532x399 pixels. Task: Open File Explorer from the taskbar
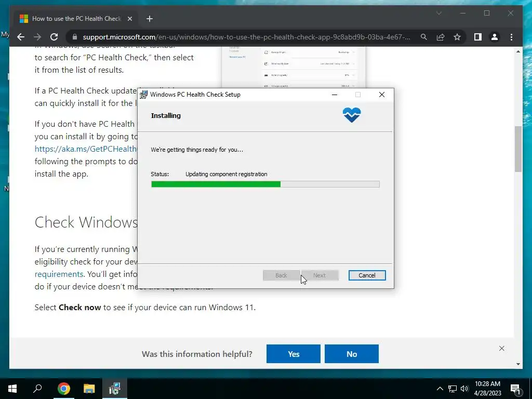pos(89,389)
